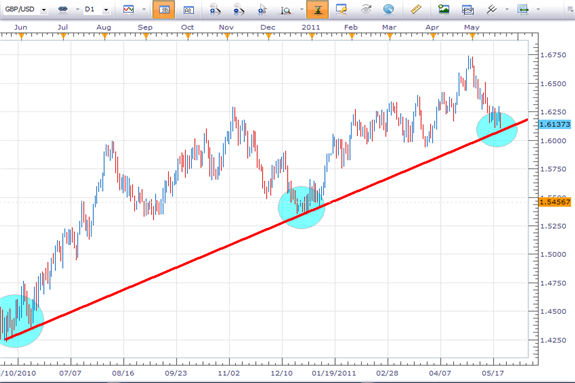This screenshot has height=383, width=575.
Task: Open the GBP/USD symbol dropdown arrow
Action: 44,10
